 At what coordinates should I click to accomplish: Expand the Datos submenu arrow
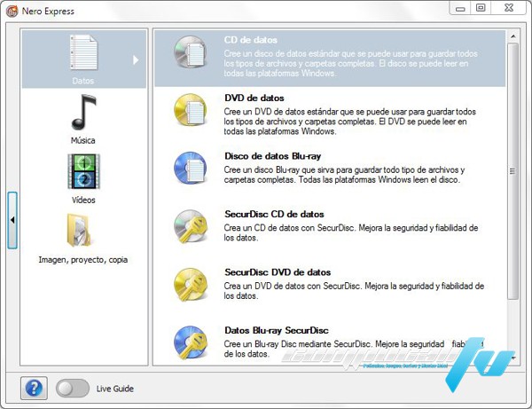point(136,59)
